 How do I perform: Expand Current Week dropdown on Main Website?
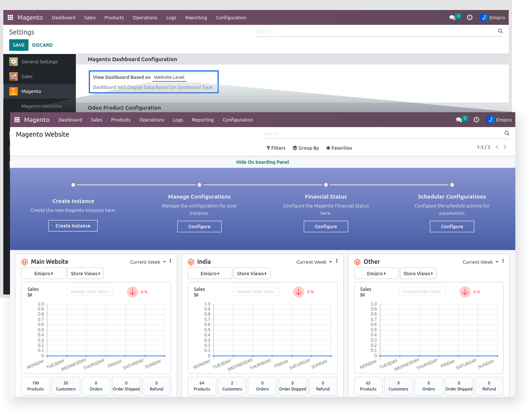coord(148,262)
